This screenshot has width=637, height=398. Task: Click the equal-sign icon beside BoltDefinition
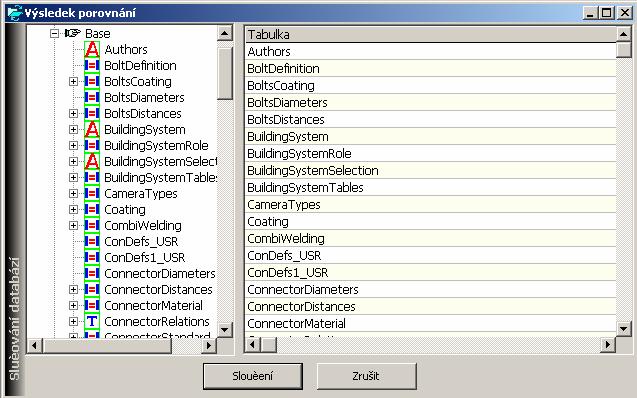click(92, 65)
